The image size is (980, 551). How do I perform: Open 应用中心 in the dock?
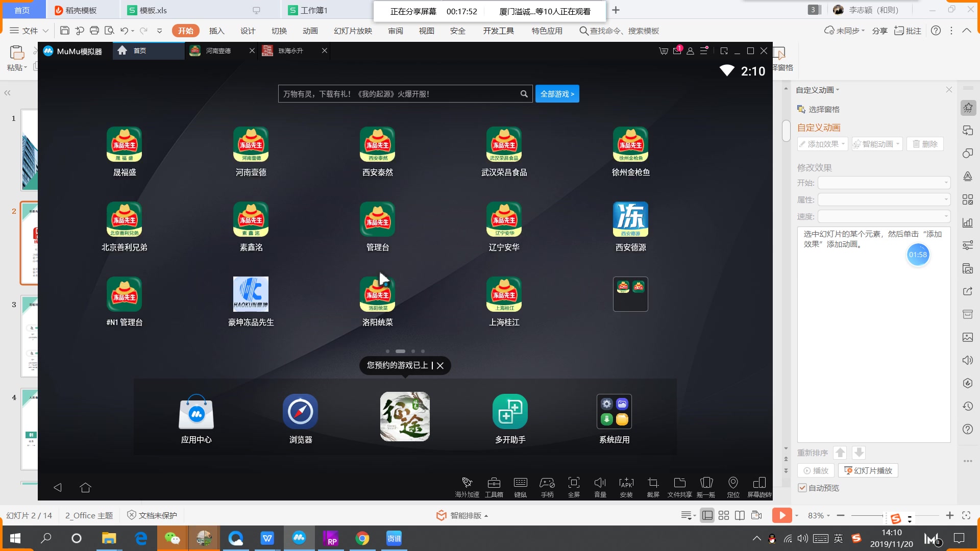point(197,412)
